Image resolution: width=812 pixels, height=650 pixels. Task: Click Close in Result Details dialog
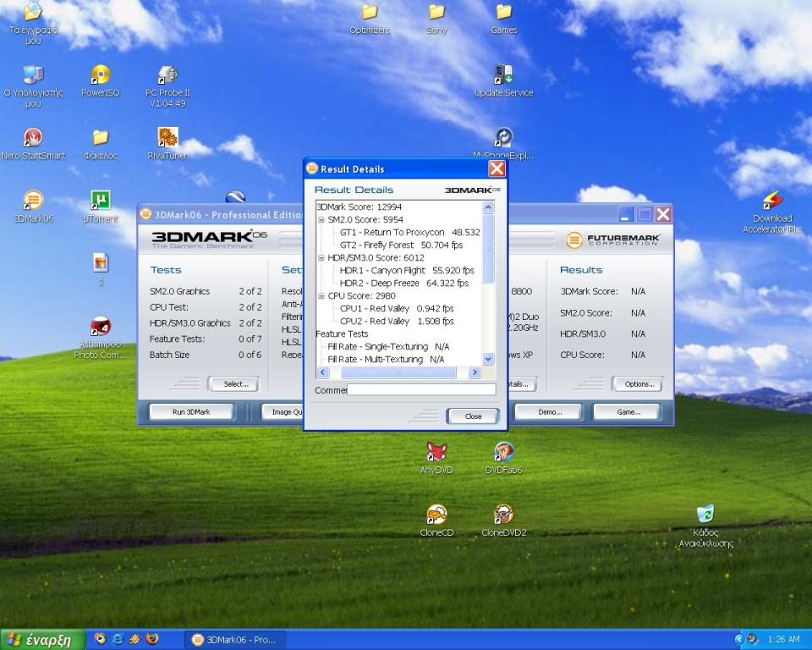473,416
